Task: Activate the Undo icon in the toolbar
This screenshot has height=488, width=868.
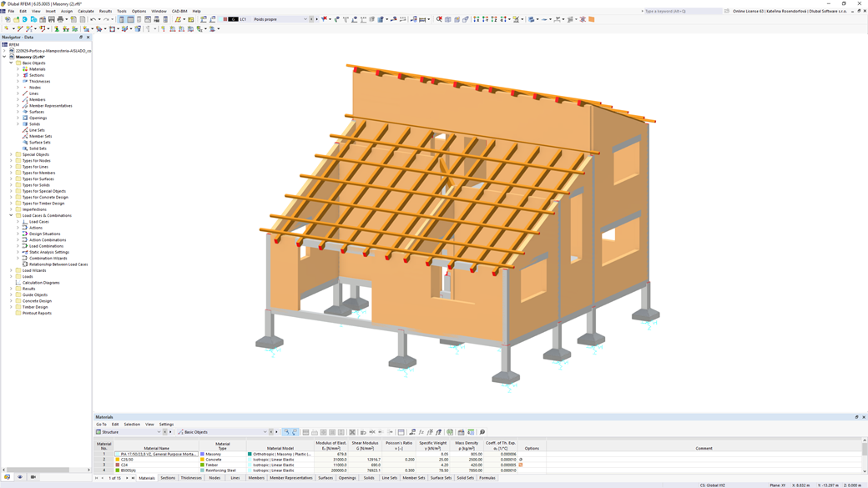Action: point(93,18)
